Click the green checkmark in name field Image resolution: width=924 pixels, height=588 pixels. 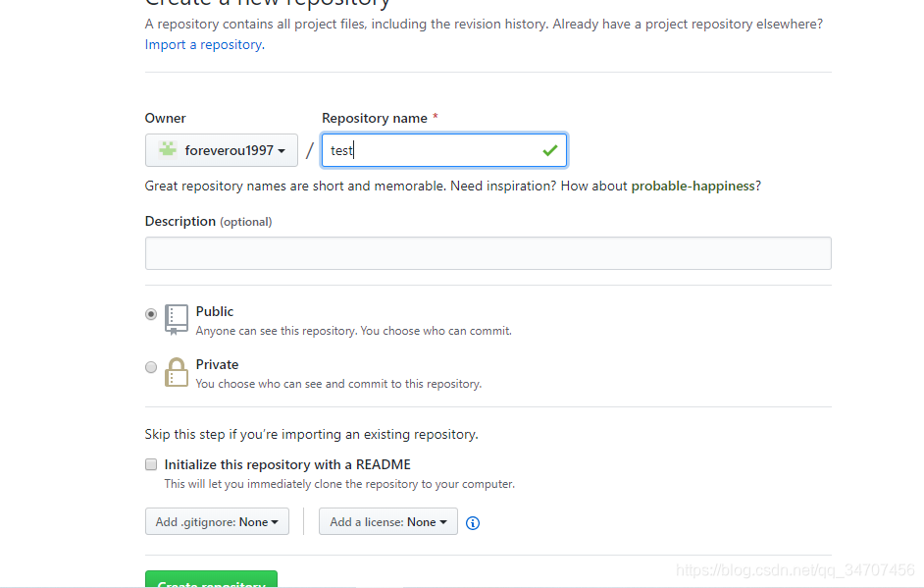(549, 150)
